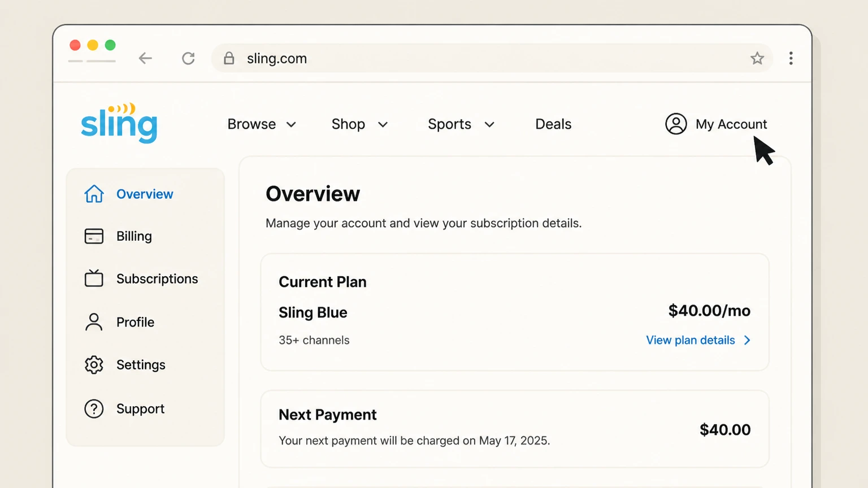
Task: Click the Support question mark icon
Action: [94, 408]
